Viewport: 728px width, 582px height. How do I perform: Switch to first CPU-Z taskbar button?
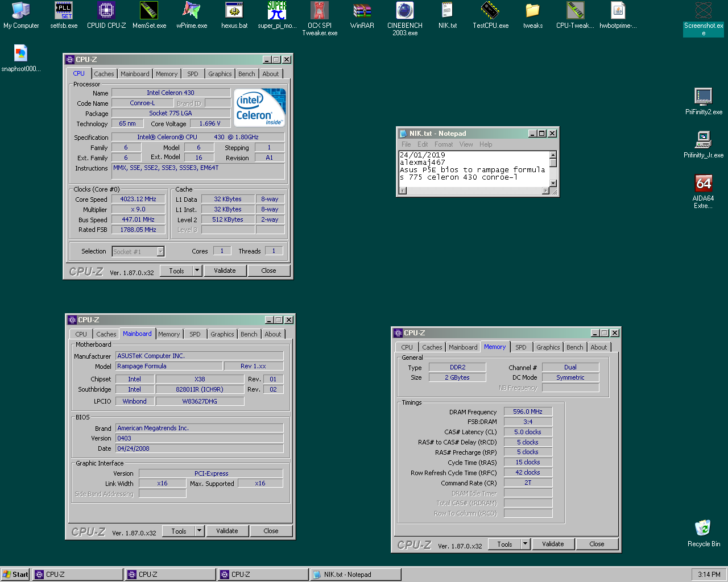pos(77,574)
